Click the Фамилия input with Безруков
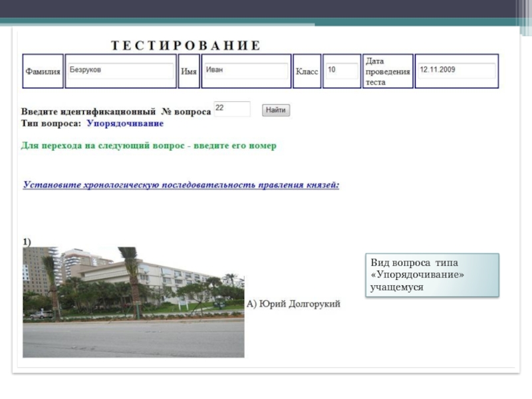 click(x=121, y=71)
